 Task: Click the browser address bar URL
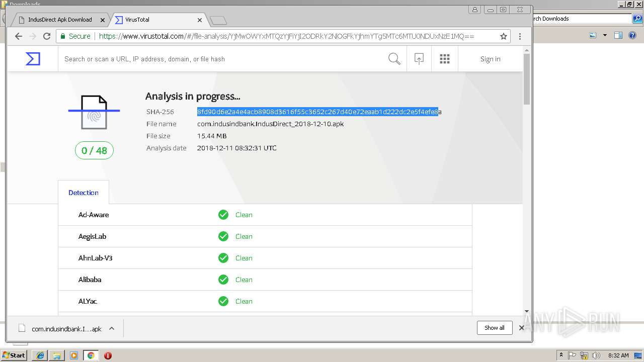286,36
